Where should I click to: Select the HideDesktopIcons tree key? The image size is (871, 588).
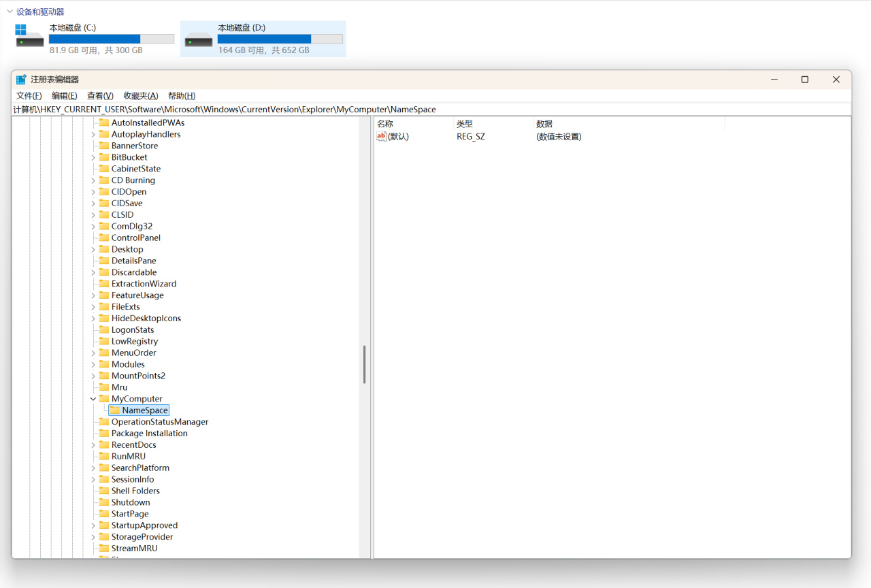point(146,318)
